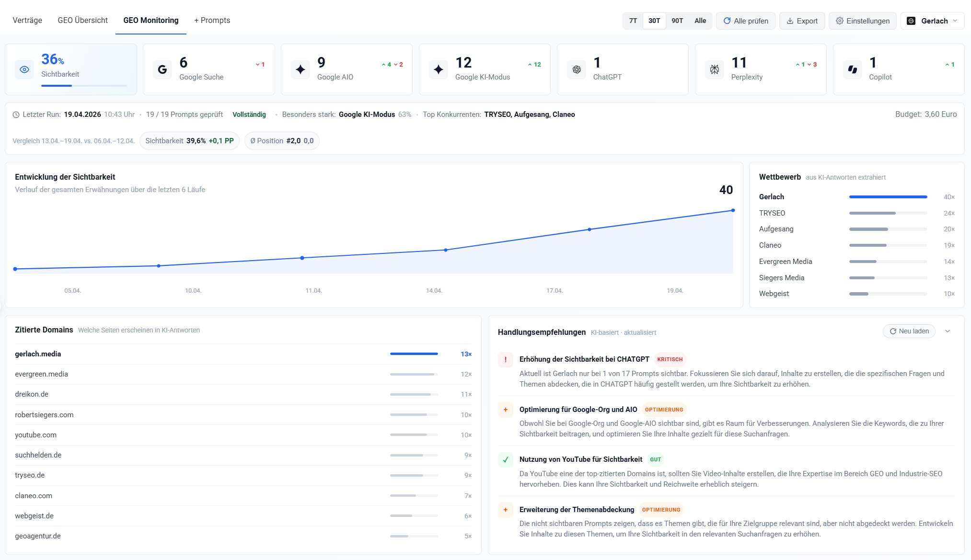The image size is (971, 560).
Task: Click the Google AIO sparkle icon
Action: pos(300,69)
